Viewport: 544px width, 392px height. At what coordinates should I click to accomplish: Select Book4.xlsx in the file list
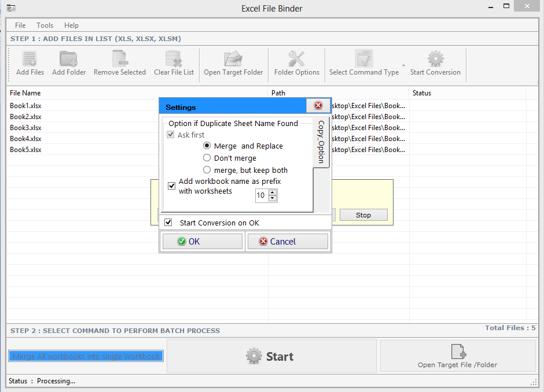(x=25, y=139)
